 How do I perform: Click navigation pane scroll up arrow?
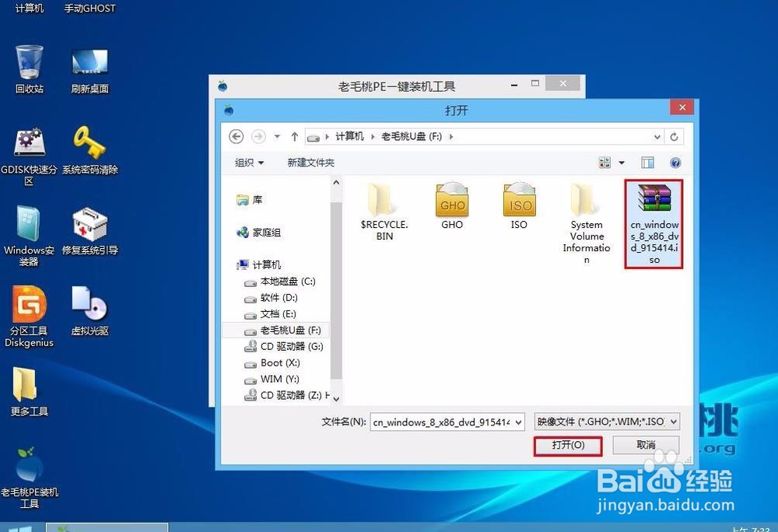336,183
